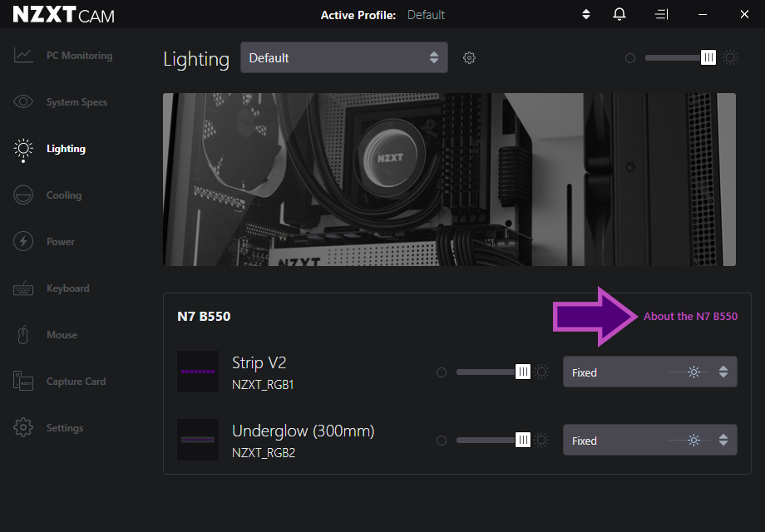Click the Strip V2 brightness slider
The image size is (765, 532).
(493, 372)
